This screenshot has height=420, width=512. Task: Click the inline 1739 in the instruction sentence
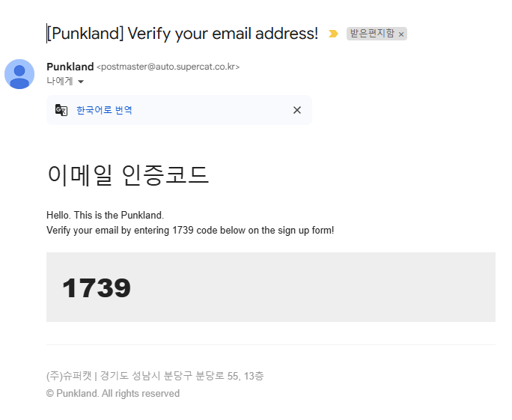(x=183, y=230)
